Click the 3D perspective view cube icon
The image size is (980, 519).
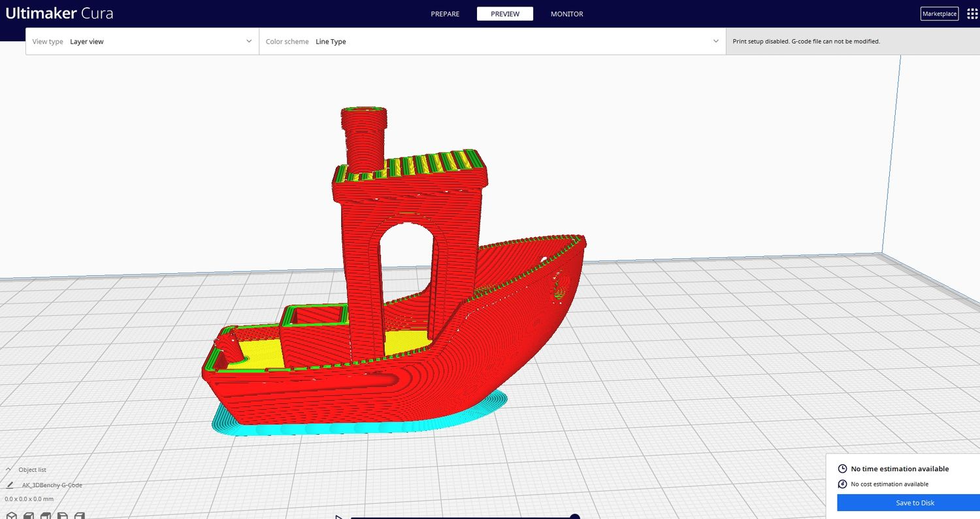click(x=11, y=516)
